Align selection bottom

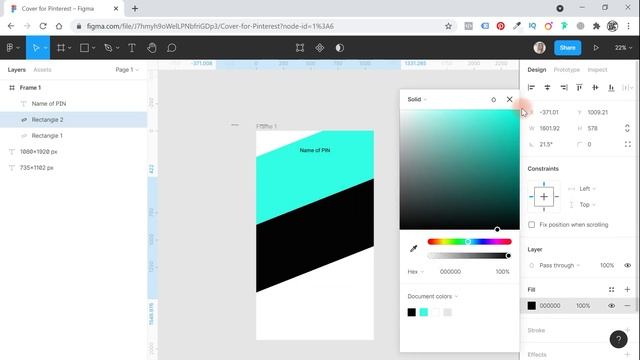point(611,87)
